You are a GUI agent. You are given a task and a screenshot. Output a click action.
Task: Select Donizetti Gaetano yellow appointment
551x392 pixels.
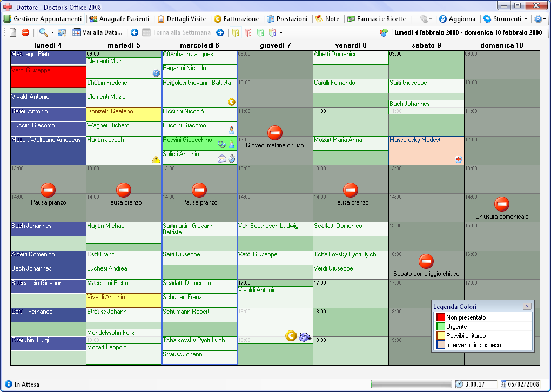coord(124,114)
